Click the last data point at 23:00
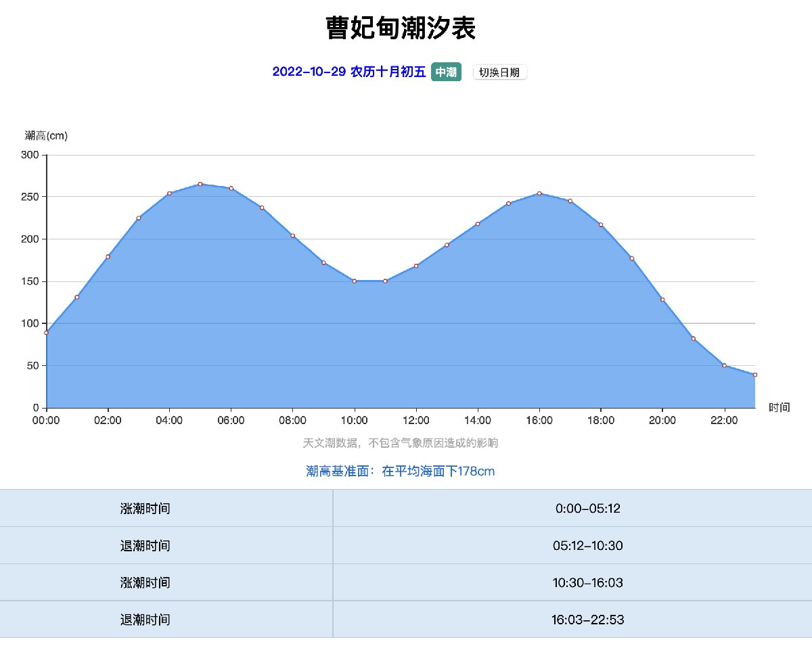This screenshot has width=812, height=648. click(x=755, y=375)
